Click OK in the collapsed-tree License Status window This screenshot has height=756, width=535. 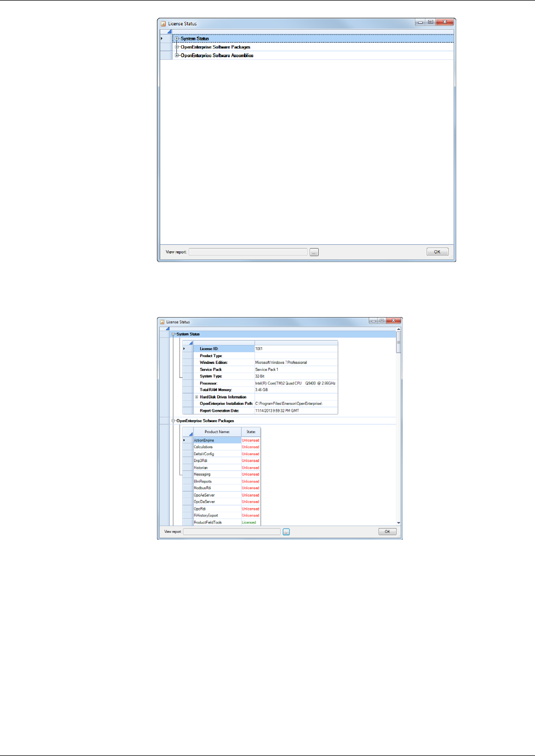(x=437, y=252)
